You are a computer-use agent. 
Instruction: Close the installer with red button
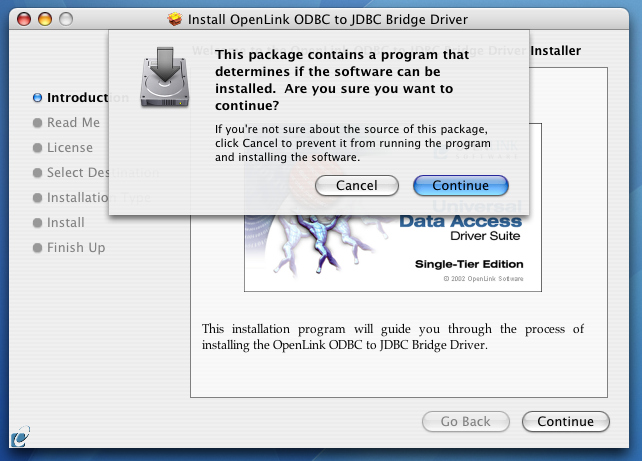tap(24, 19)
